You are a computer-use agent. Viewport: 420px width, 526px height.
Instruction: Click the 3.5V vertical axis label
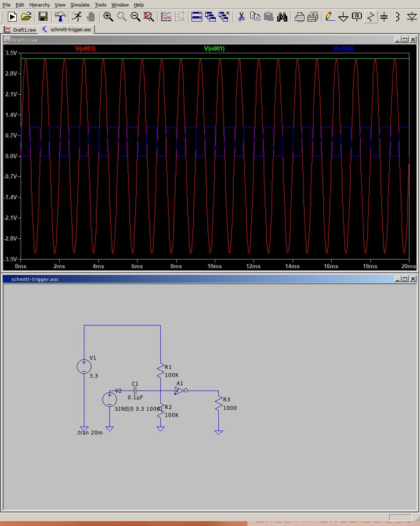(x=11, y=53)
